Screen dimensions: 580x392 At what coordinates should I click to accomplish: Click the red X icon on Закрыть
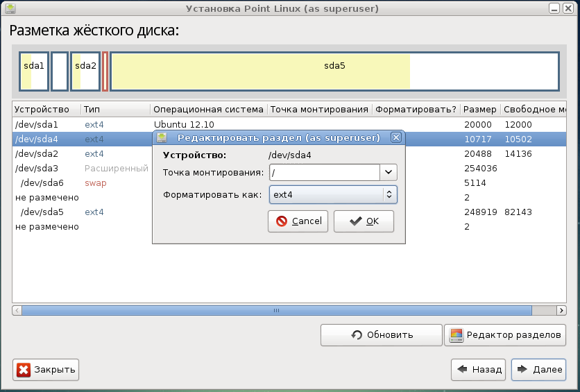[x=24, y=370]
